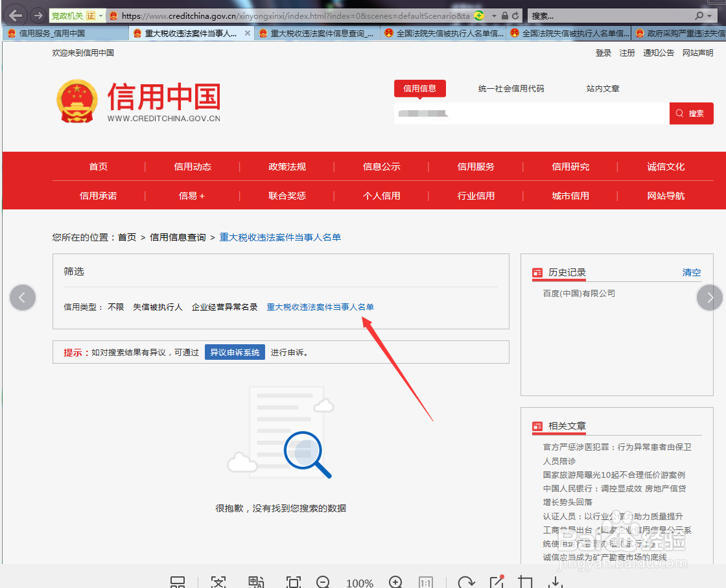The height and width of the screenshot is (588, 726).
Task: Switch to the 统一社会信用代码 tab
Action: click(x=512, y=88)
